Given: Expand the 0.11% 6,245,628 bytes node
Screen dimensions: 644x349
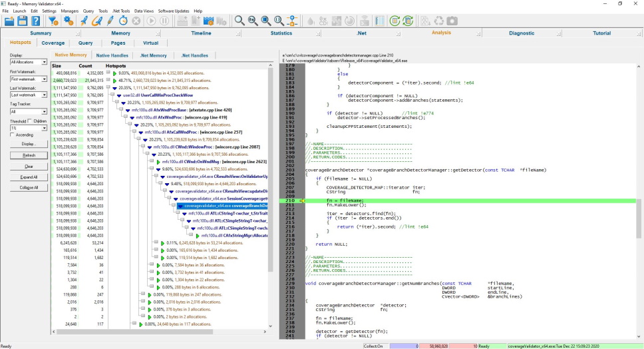Looking at the screenshot, I should click(156, 242).
